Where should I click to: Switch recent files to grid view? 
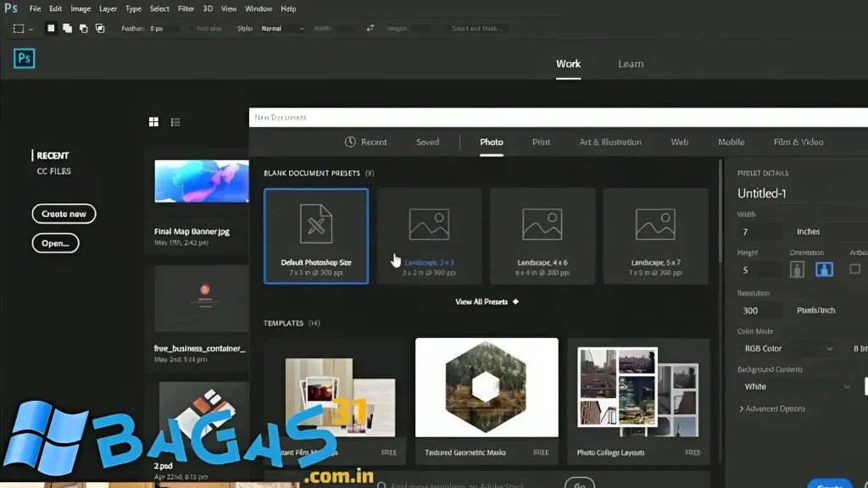(153, 122)
